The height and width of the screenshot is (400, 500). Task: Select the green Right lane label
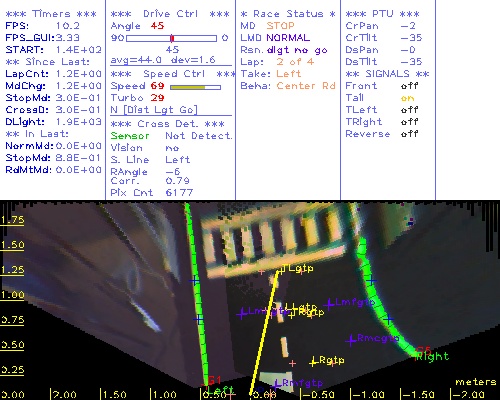click(x=432, y=357)
